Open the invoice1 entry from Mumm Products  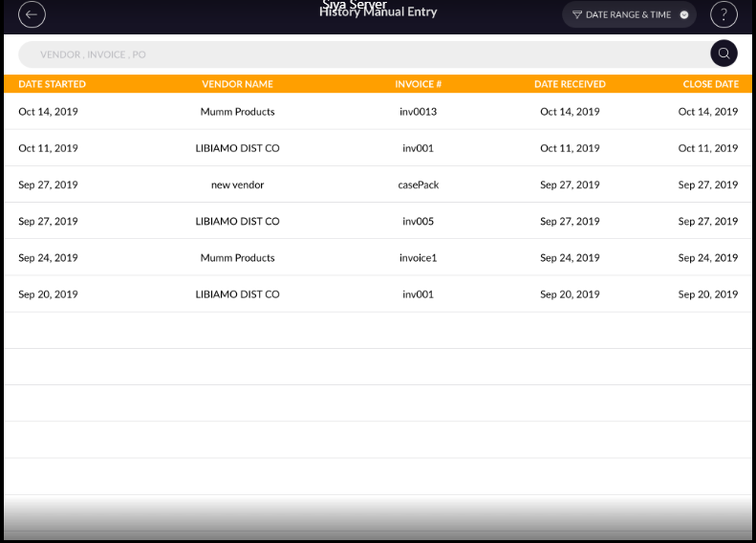tap(418, 258)
